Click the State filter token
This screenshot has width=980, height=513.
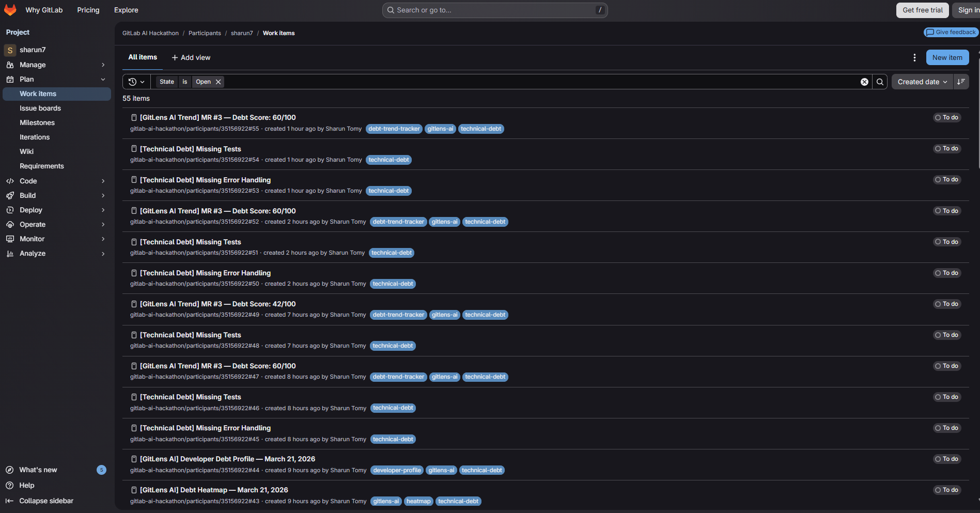[166, 82]
